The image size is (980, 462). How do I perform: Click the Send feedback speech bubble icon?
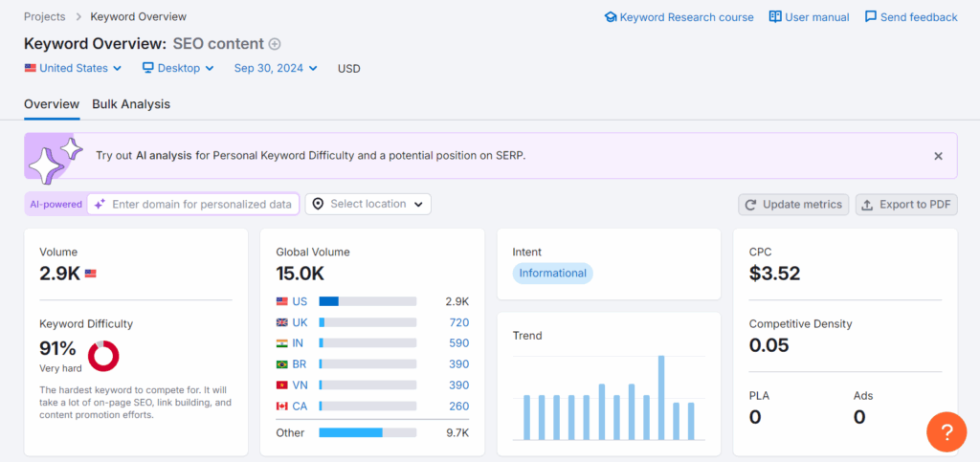(x=871, y=17)
